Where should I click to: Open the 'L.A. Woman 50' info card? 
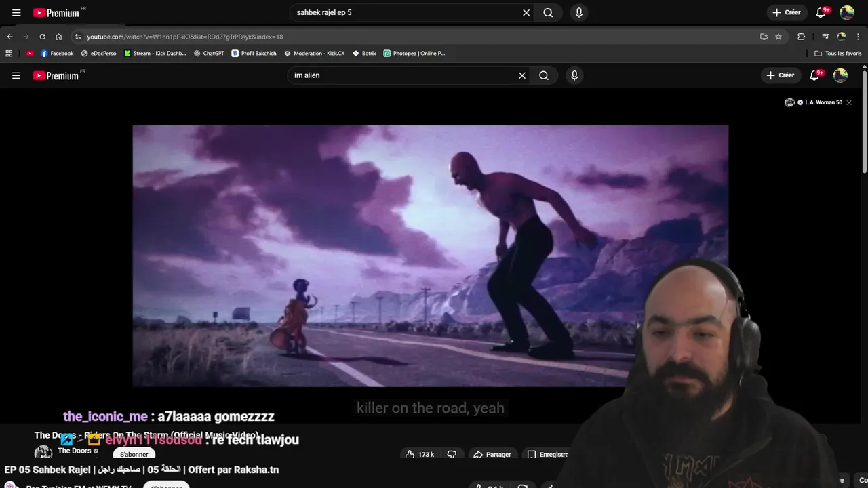point(814,102)
